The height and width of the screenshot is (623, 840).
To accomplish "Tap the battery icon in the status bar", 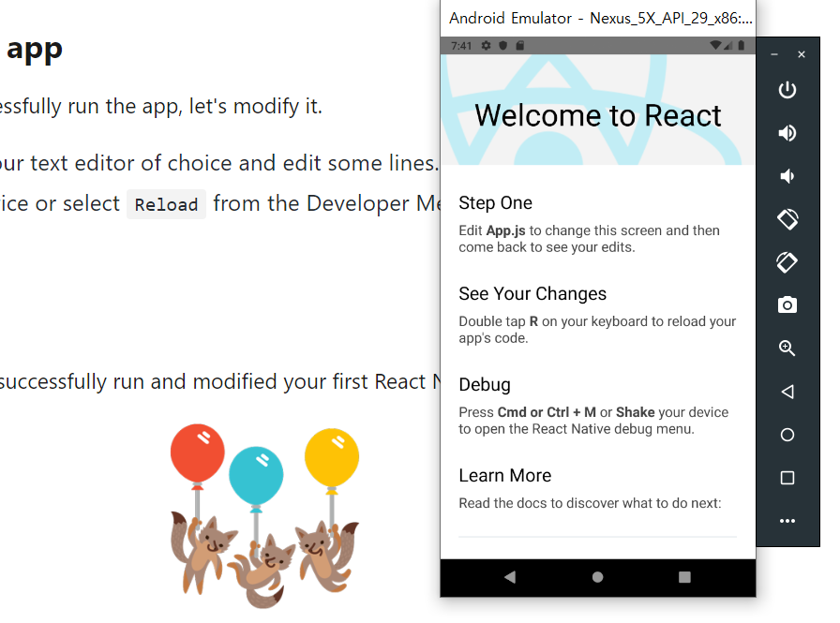I will click(742, 46).
